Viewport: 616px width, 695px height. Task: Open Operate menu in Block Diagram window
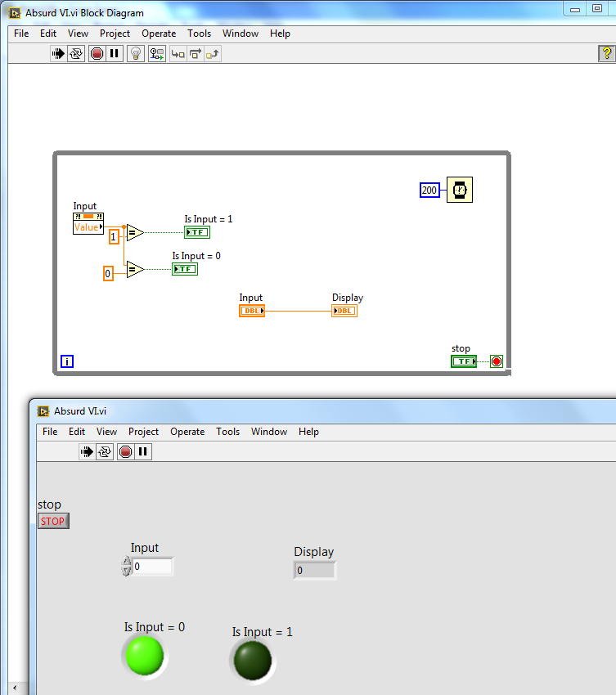[x=159, y=34]
